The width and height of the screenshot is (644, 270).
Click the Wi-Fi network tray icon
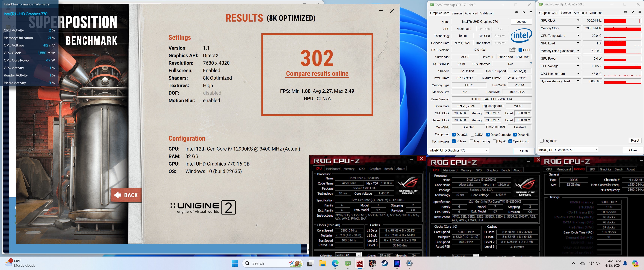pyautogui.click(x=591, y=263)
